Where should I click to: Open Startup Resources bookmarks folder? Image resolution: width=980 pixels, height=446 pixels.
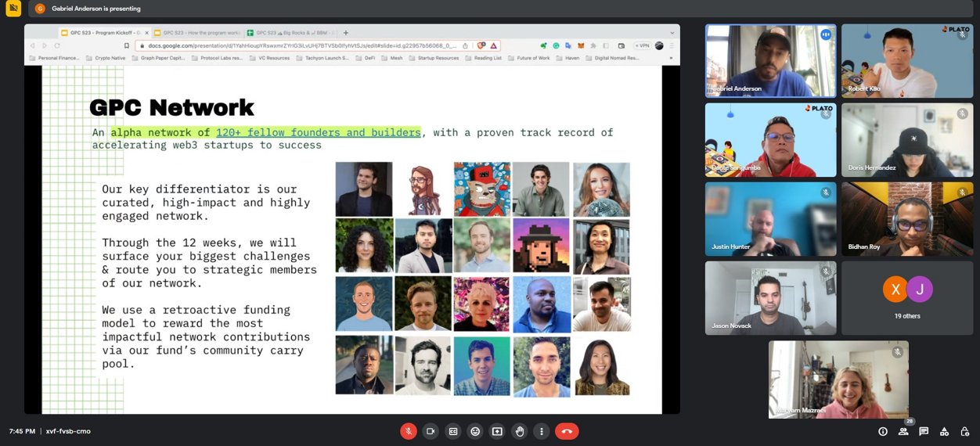point(434,58)
